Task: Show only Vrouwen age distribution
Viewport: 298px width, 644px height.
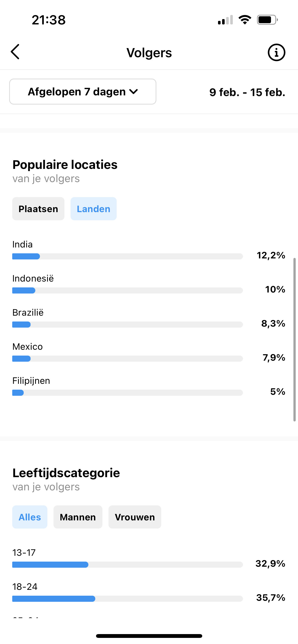Action: pos(135,517)
